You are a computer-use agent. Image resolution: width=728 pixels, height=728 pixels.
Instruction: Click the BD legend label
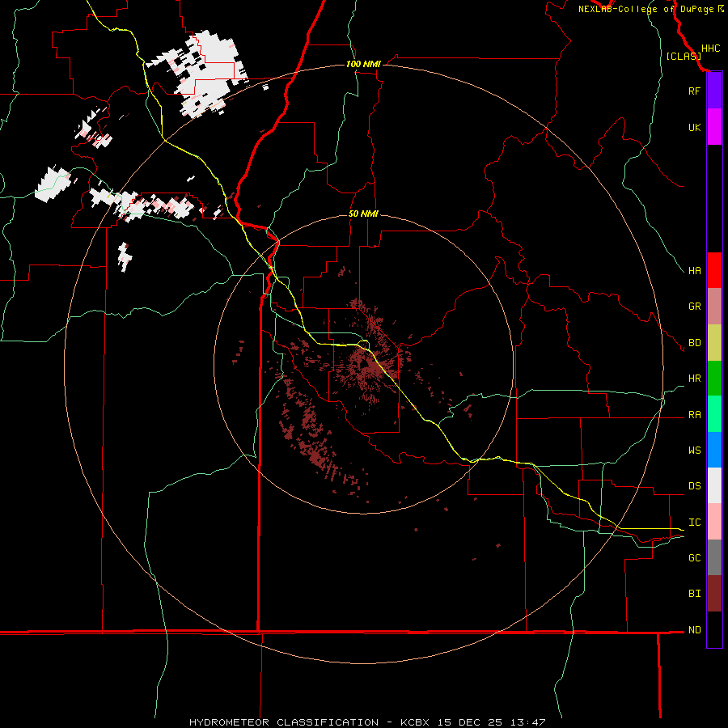694,343
